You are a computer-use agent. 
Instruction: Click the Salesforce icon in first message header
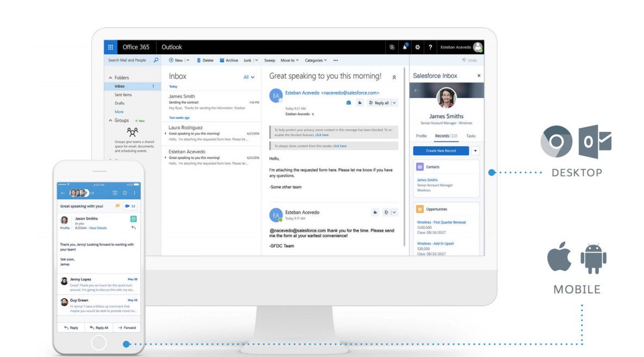348,103
